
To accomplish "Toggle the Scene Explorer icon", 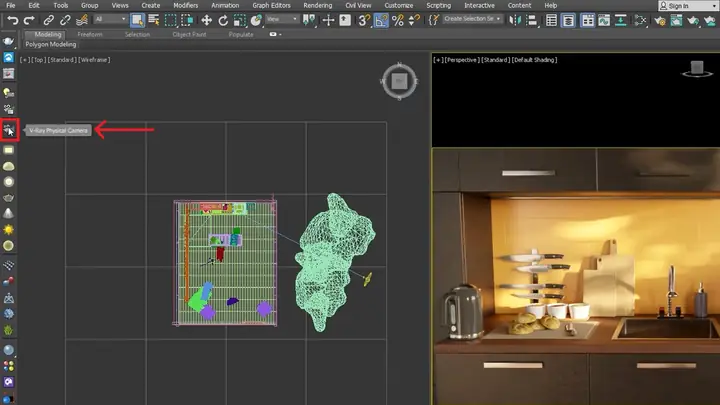I will (x=551, y=20).
